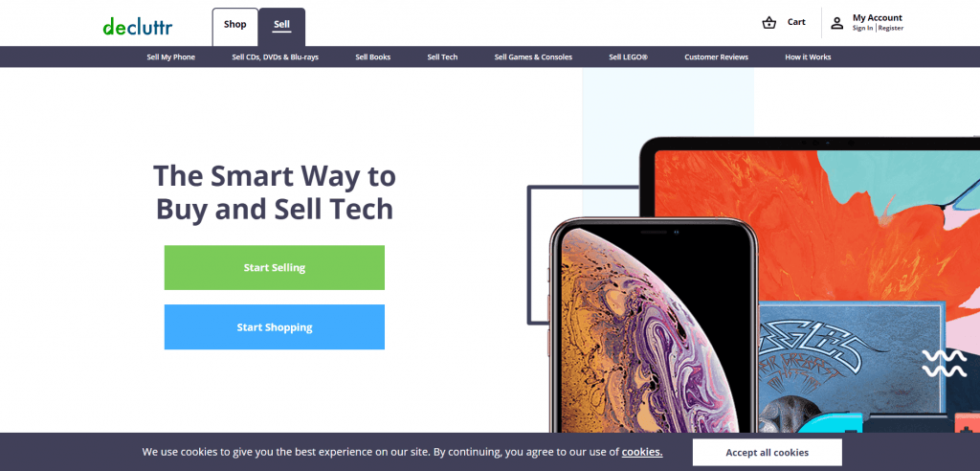
Task: Open How it Works page
Action: click(x=808, y=56)
